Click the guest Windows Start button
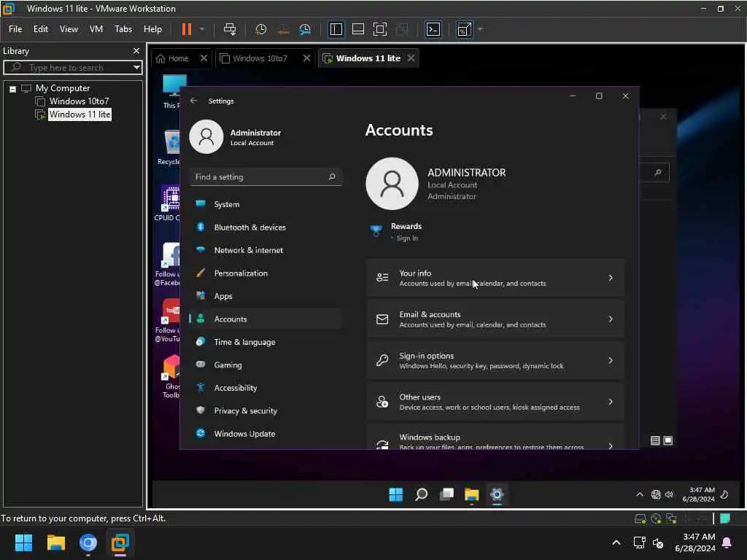This screenshot has height=560, width=747. coord(396,495)
